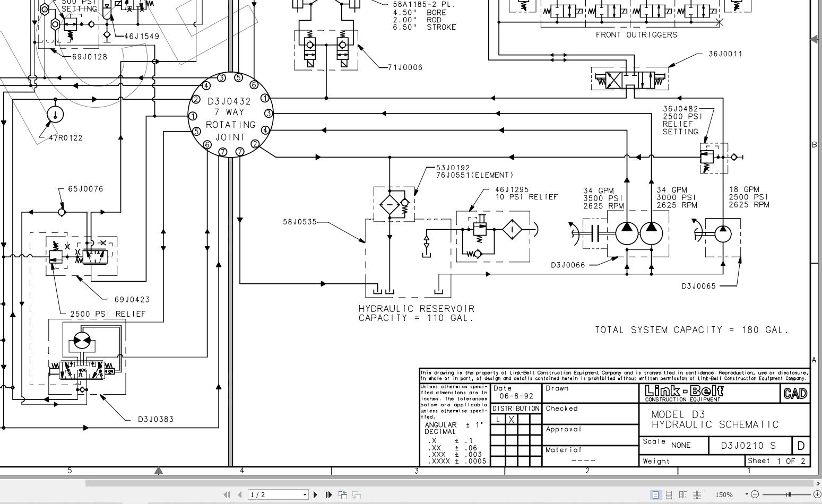The image size is (822, 504).
Task: Toggle the highlighted single-page mode off
Action: point(656,494)
